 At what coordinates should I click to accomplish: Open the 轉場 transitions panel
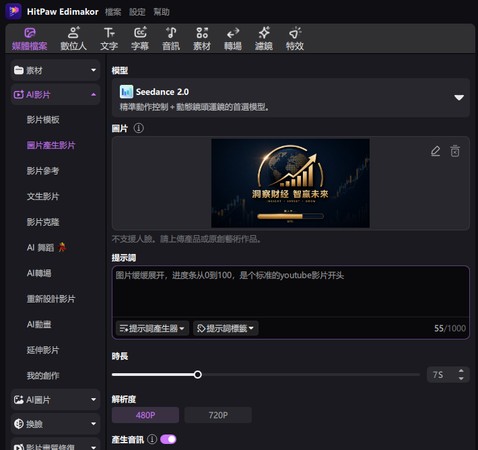(x=233, y=39)
